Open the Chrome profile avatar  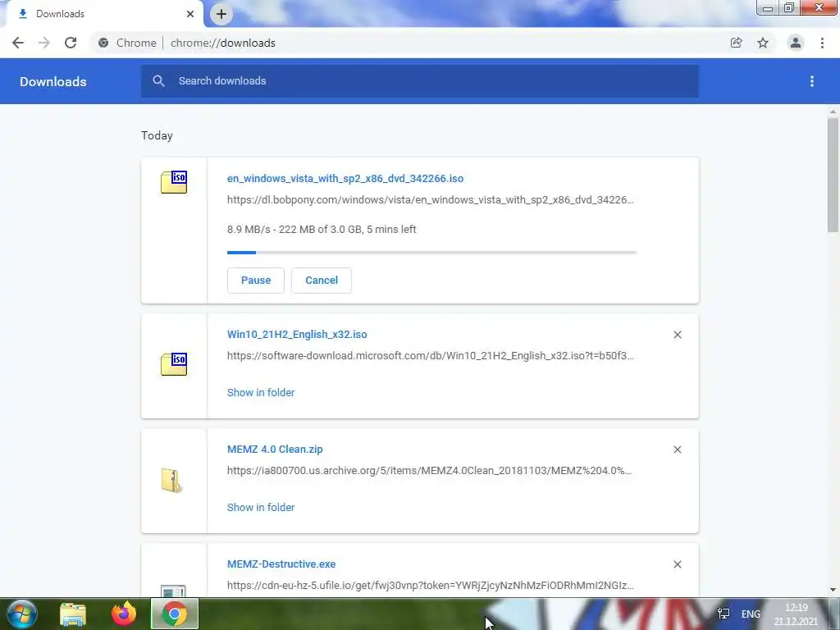(x=796, y=43)
